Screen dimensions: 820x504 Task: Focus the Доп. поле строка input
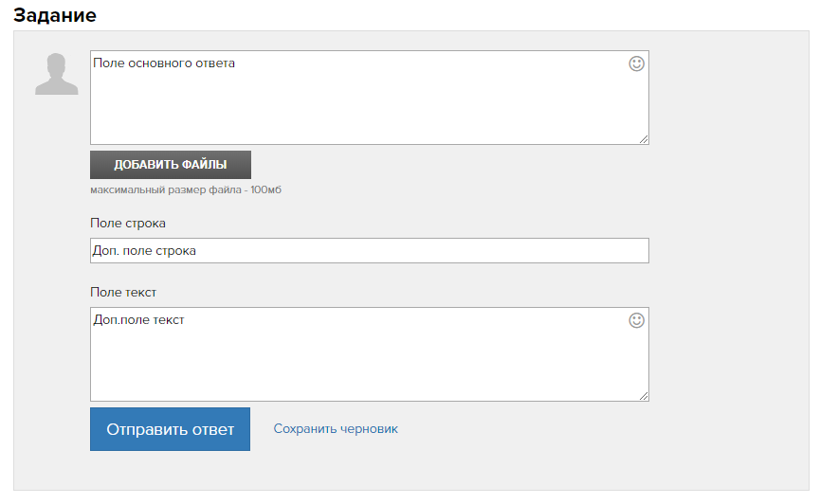[x=369, y=250]
